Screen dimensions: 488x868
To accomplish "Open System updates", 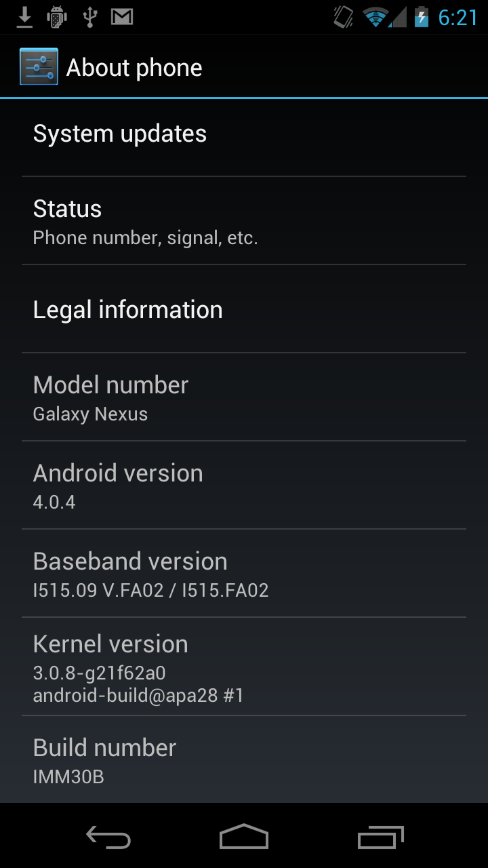I will pos(244,134).
